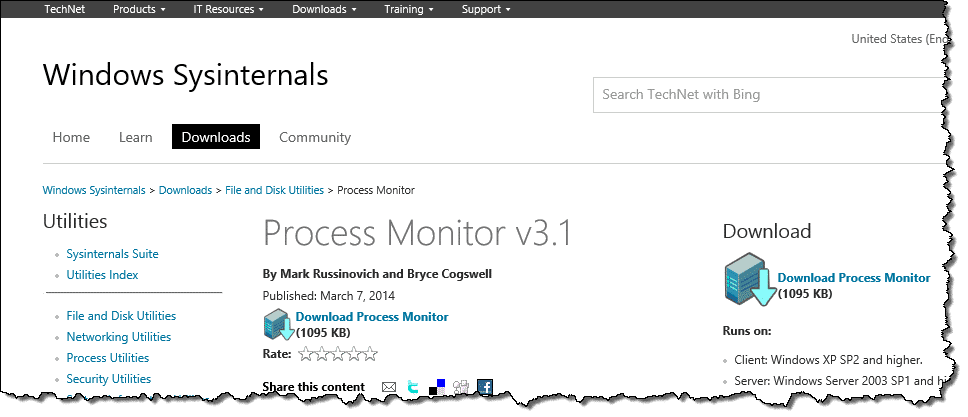The width and height of the screenshot is (968, 417).
Task: Open Networking Utilities in the sidebar
Action: [118, 337]
